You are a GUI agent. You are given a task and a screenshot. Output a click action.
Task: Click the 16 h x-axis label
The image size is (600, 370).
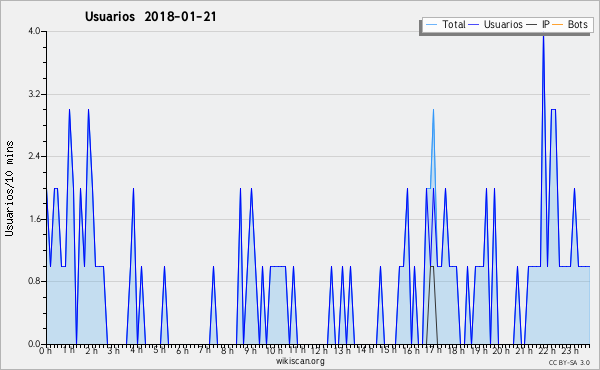[411, 350]
